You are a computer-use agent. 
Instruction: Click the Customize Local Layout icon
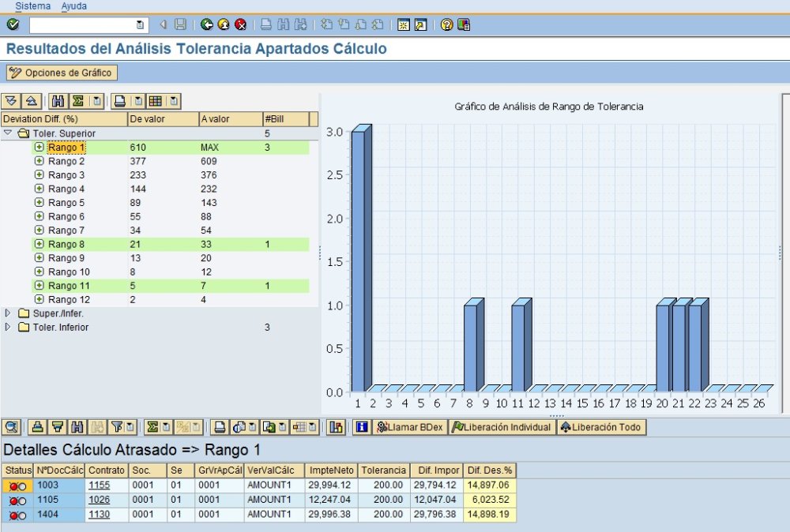click(x=463, y=24)
